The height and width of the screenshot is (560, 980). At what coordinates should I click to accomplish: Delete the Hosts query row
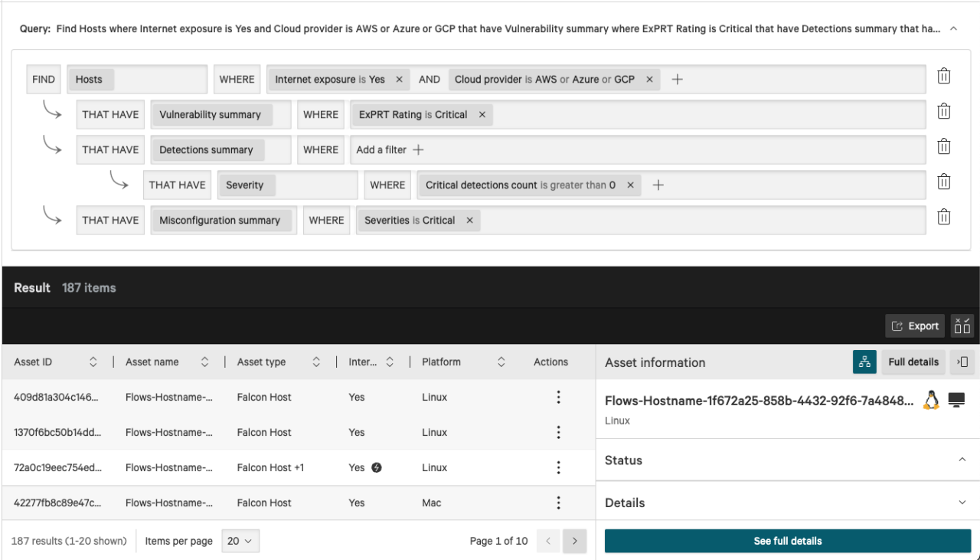point(944,77)
